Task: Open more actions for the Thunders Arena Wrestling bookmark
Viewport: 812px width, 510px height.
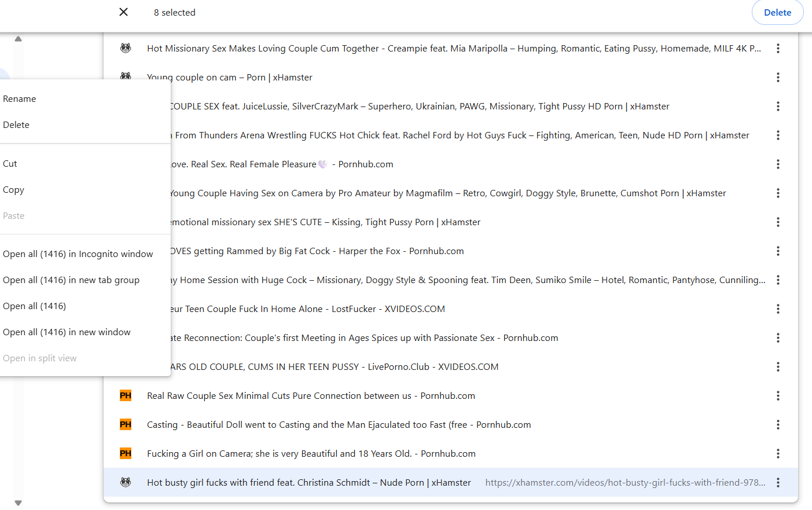Action: click(x=778, y=135)
